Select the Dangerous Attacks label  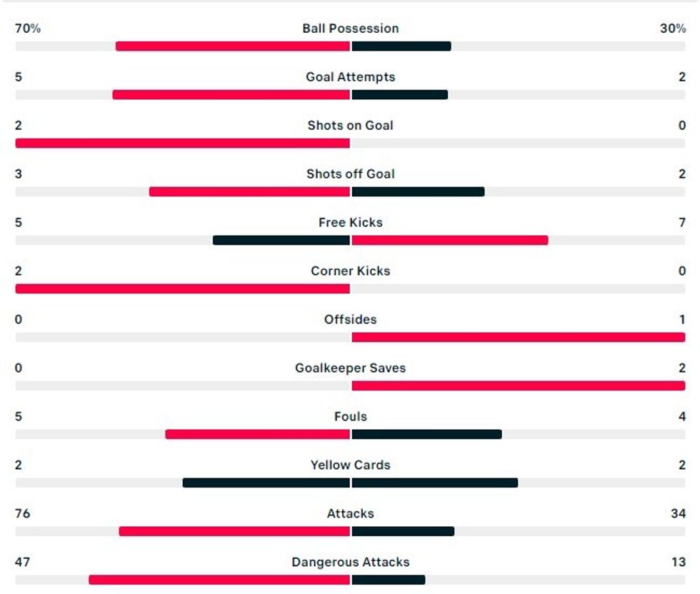[x=350, y=563]
